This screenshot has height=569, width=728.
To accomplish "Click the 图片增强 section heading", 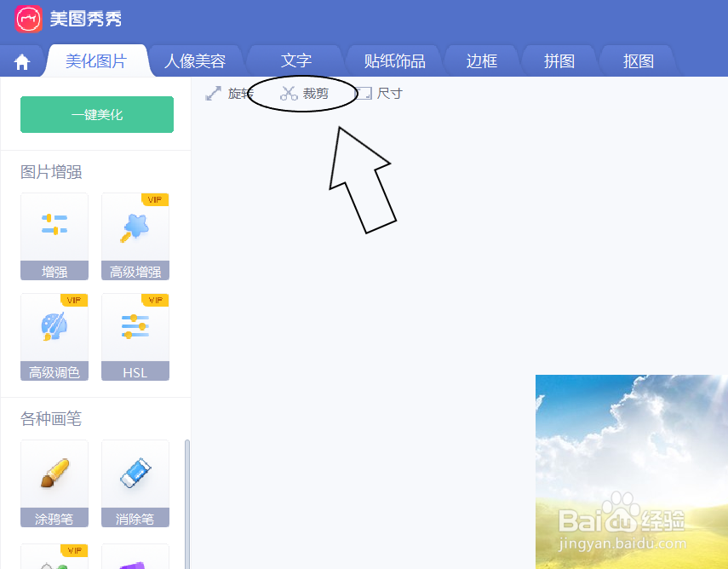I will coord(51,172).
